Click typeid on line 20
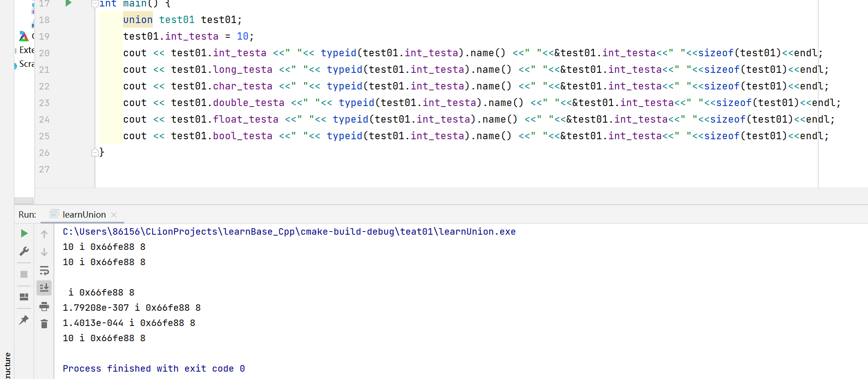 click(x=339, y=53)
